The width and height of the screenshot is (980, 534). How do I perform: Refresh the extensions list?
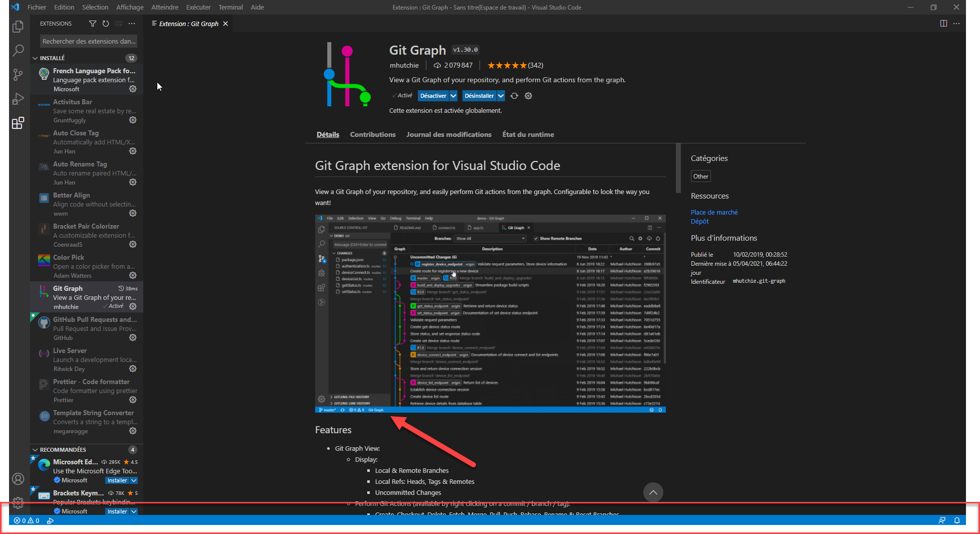[106, 24]
